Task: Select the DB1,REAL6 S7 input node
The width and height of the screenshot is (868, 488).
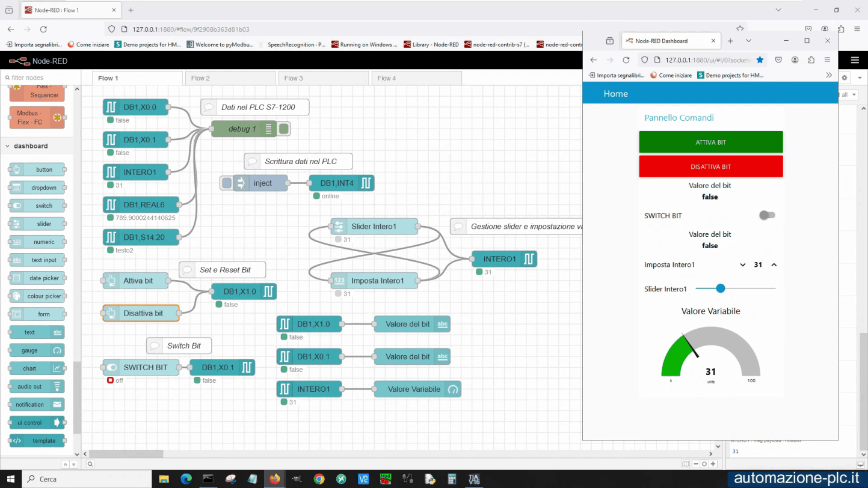Action: click(142, 204)
